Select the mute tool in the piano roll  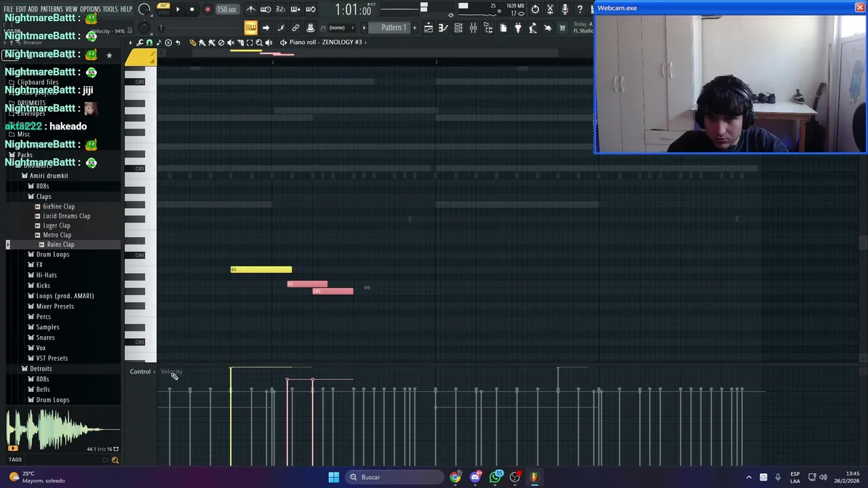tap(231, 43)
